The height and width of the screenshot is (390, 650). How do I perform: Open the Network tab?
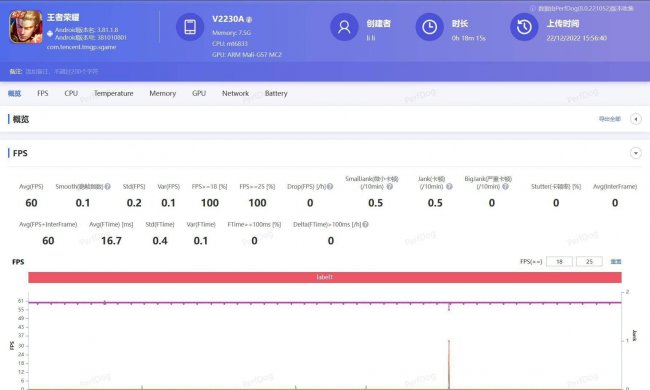click(235, 93)
